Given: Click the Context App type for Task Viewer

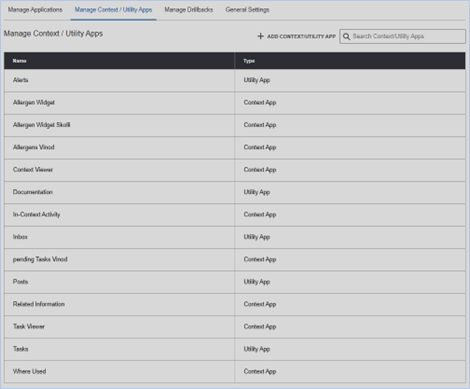Looking at the screenshot, I should coord(260,326).
